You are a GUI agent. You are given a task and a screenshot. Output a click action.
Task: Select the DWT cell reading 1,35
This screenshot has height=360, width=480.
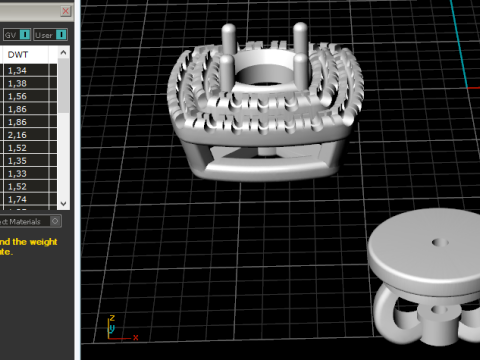coord(26,161)
